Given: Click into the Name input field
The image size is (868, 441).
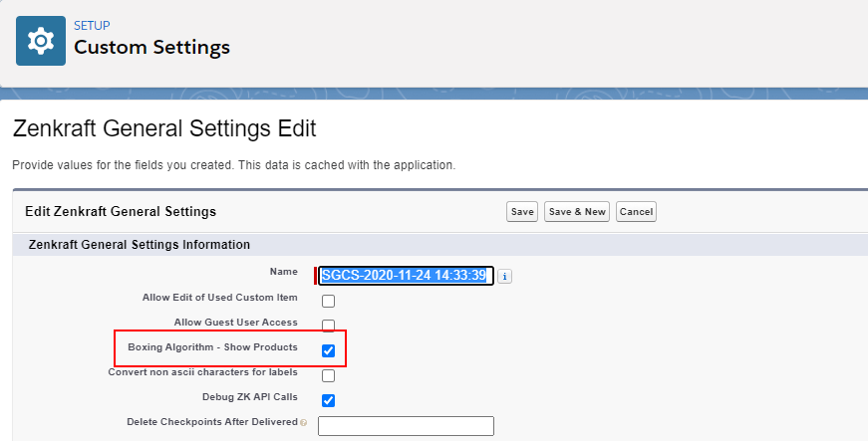Looking at the screenshot, I should tap(406, 275).
